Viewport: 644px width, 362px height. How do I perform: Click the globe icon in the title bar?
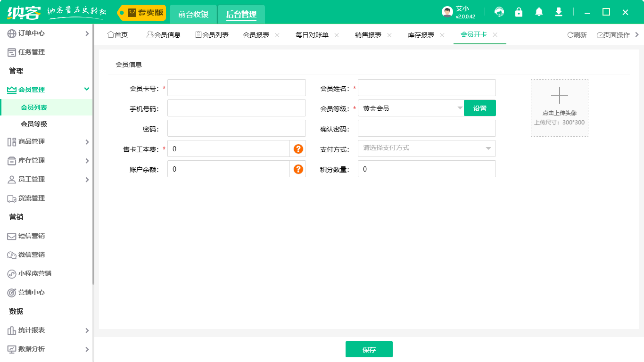pos(499,12)
